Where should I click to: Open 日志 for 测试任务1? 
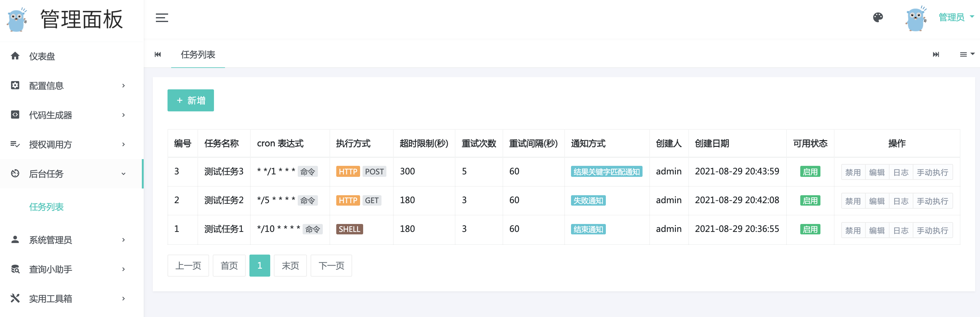(x=901, y=230)
